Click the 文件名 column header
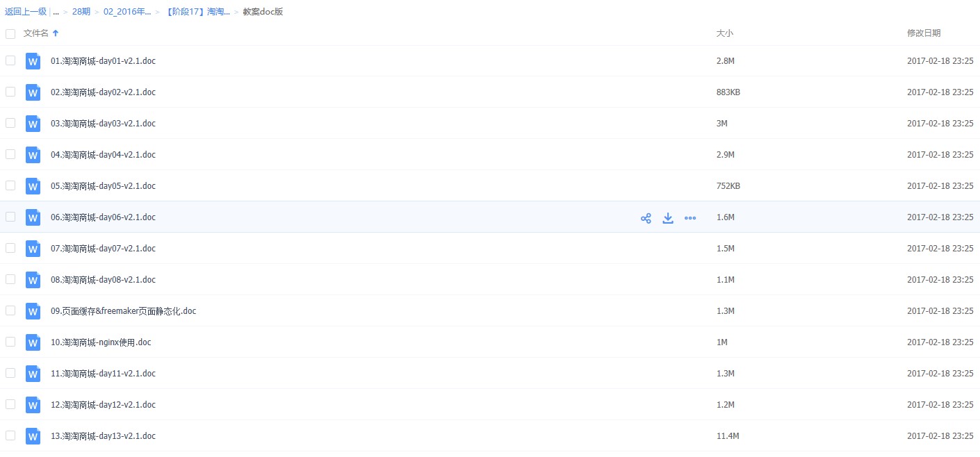This screenshot has width=980, height=457. pyautogui.click(x=36, y=33)
